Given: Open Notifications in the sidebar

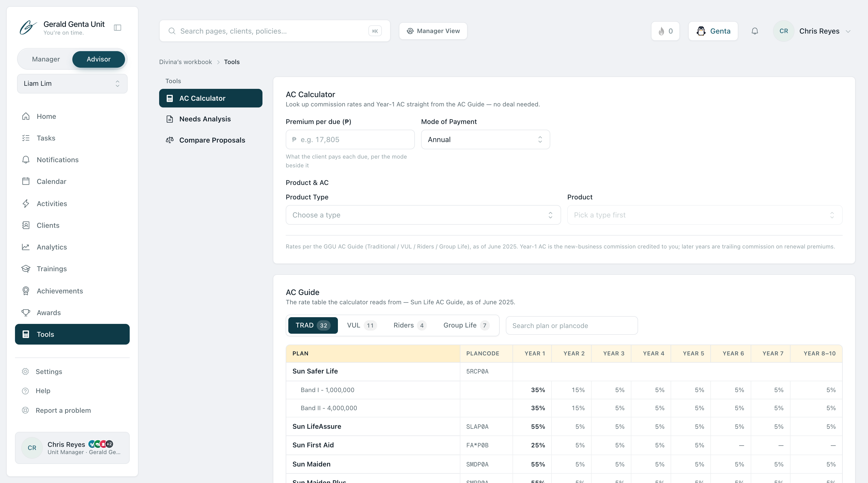Looking at the screenshot, I should coord(72,160).
